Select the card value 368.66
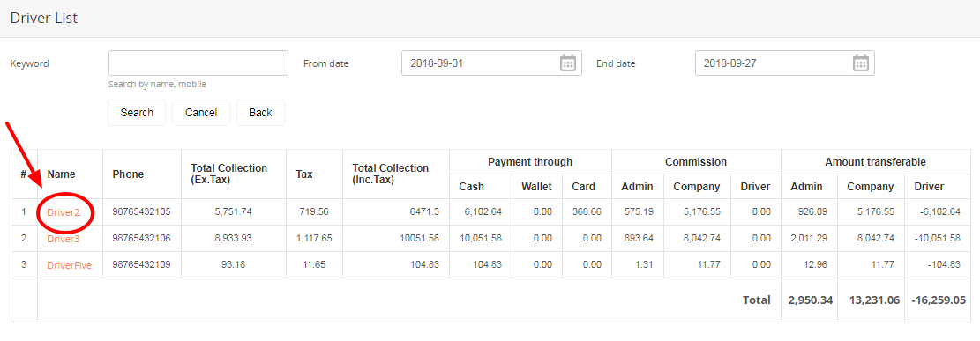Image resolution: width=980 pixels, height=341 pixels. point(587,212)
